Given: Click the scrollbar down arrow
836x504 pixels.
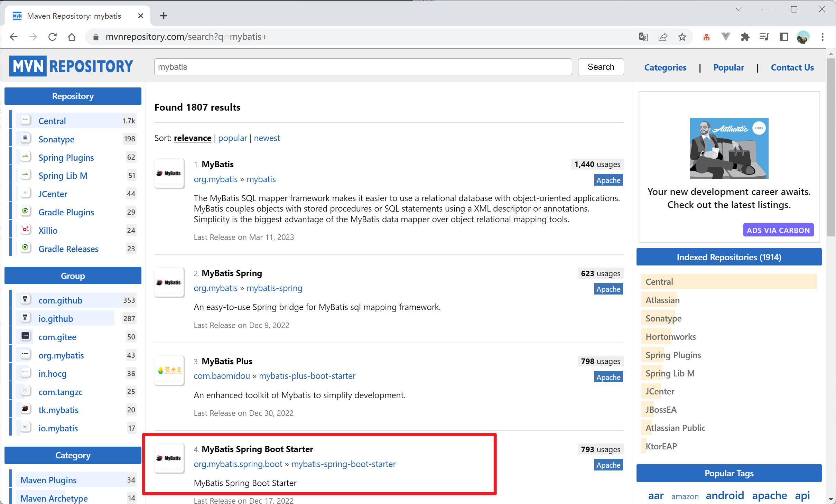Looking at the screenshot, I should (830, 500).
